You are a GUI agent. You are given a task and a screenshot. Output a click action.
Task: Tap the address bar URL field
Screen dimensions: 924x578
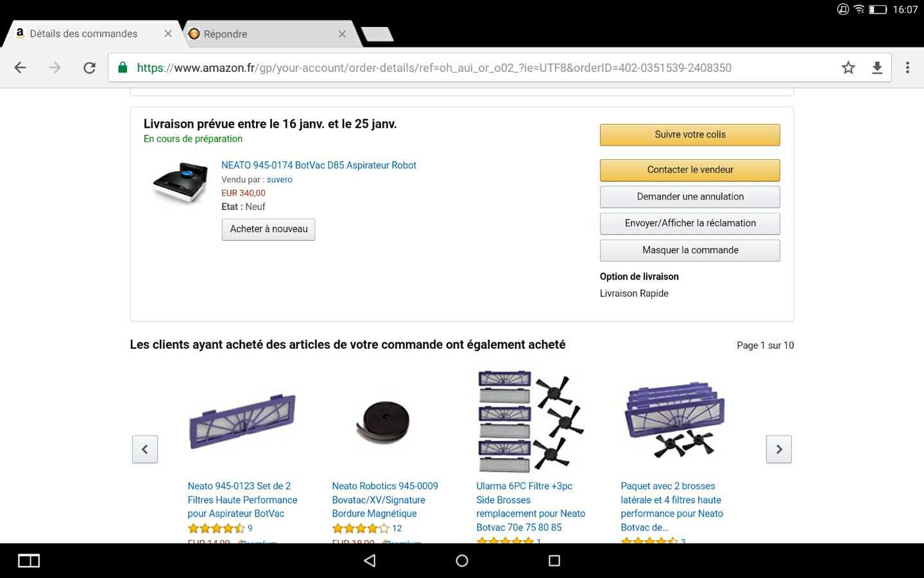point(449,68)
